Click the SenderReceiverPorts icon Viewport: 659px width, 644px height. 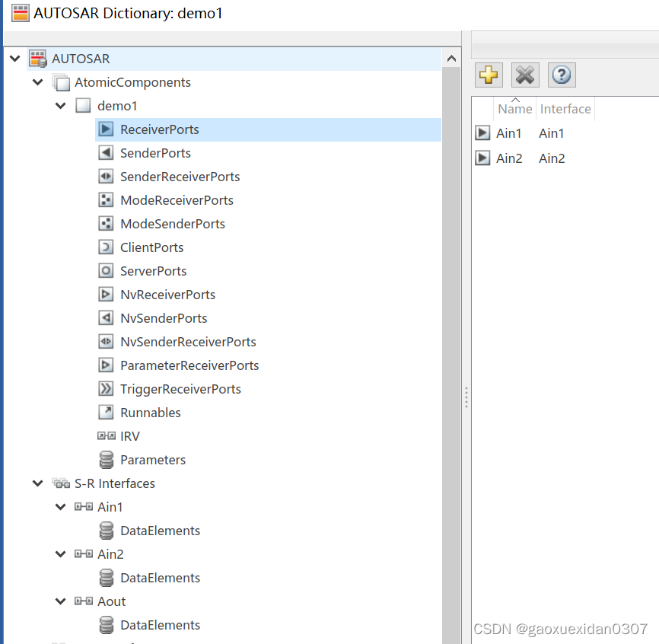tap(106, 176)
